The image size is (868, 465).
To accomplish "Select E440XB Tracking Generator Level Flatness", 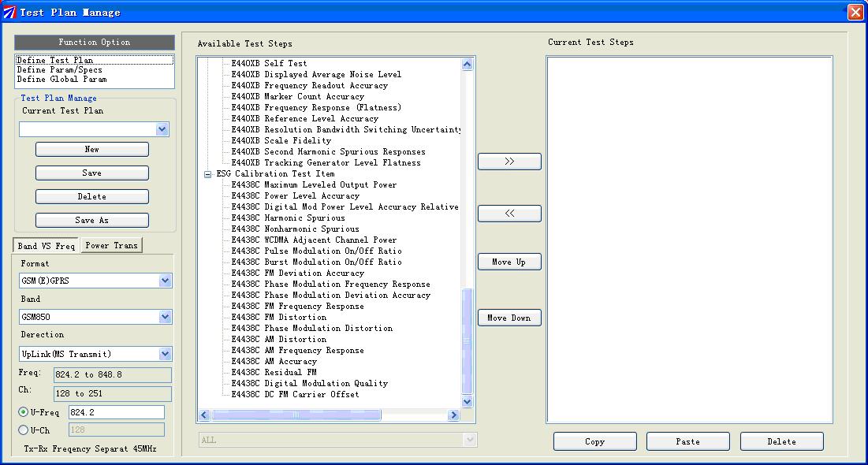I will [x=326, y=162].
